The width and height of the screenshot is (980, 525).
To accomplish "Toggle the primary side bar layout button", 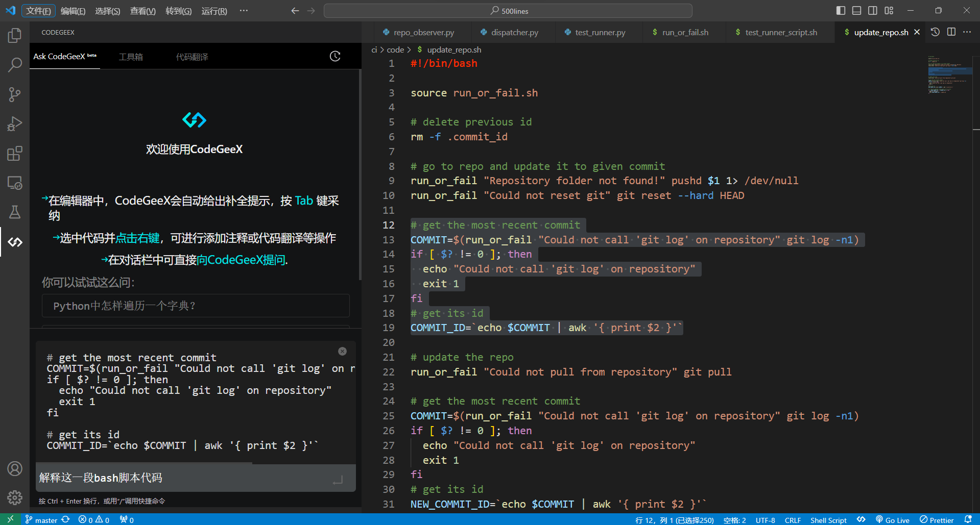I will coord(841,11).
